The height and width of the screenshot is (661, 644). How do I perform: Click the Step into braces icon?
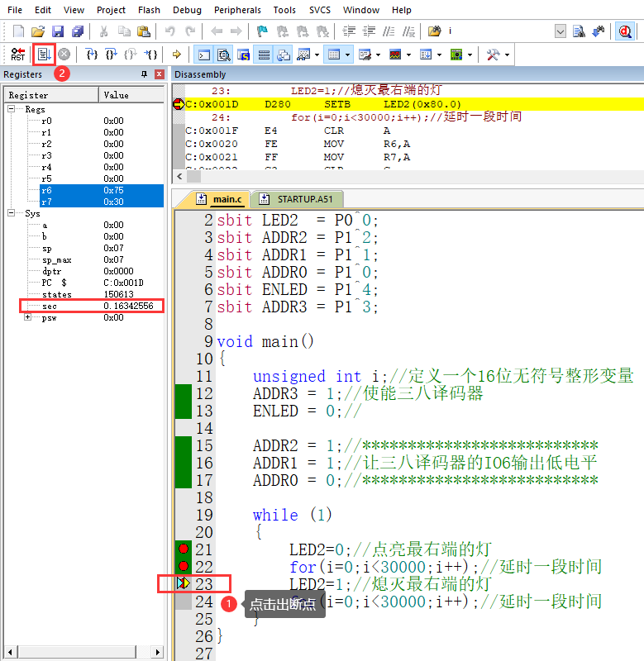[x=92, y=55]
